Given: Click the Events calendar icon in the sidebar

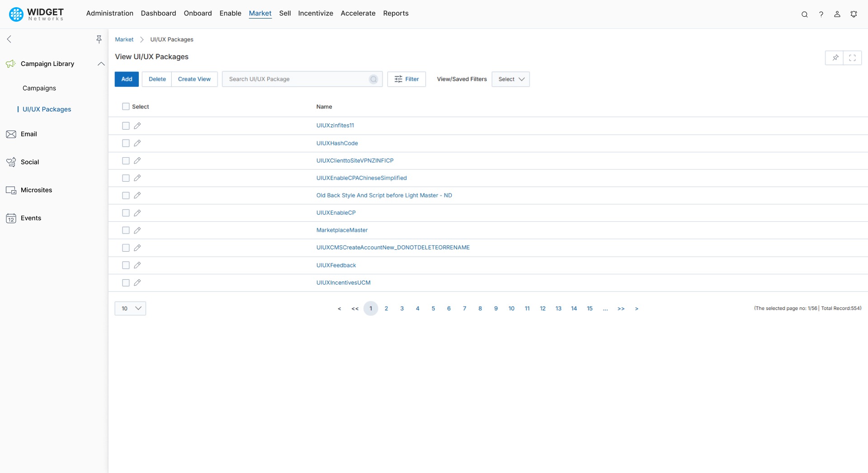Looking at the screenshot, I should tap(11, 218).
